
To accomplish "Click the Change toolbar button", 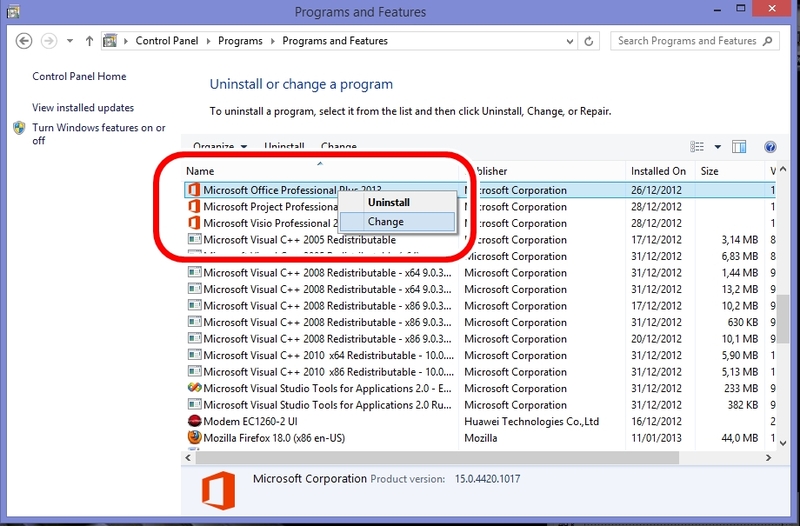I will pos(339,146).
